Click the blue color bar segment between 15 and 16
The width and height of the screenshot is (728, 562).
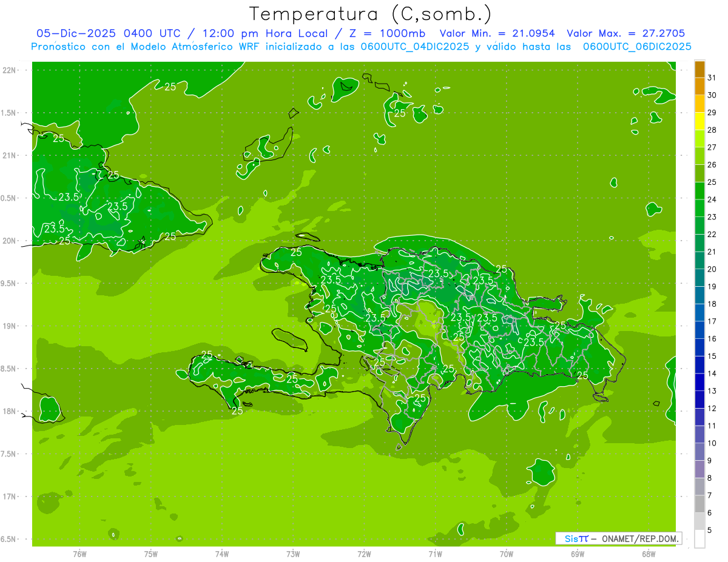[x=699, y=348]
